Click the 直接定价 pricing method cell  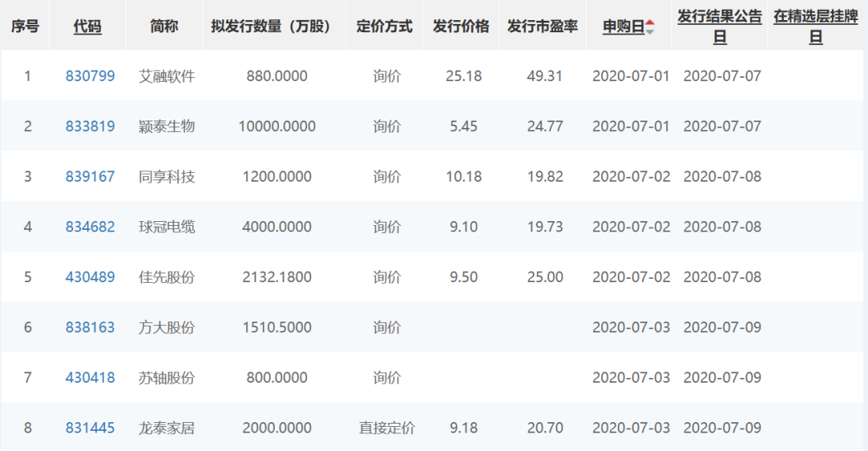point(387,428)
